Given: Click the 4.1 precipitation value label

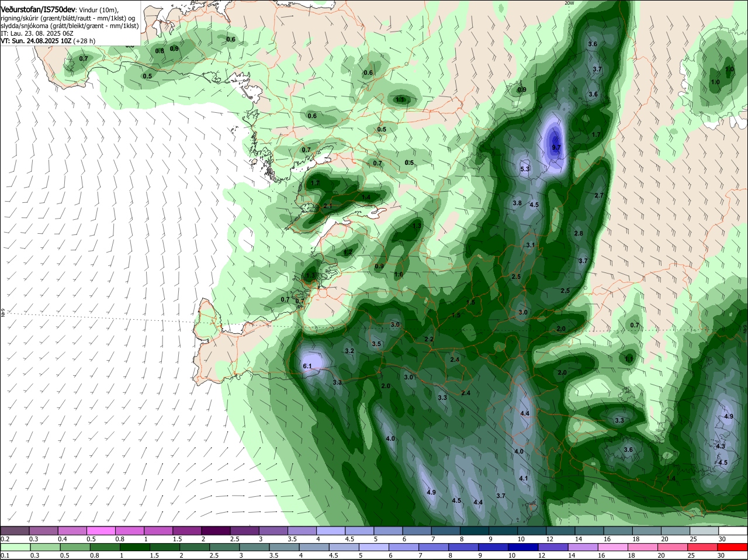Looking at the screenshot, I should click(524, 478).
